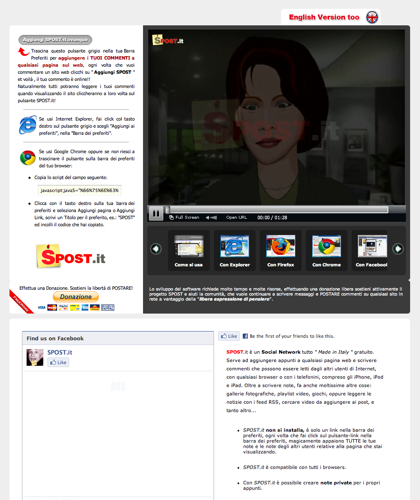Open the Con Firefox video thumbnail
This screenshot has height=500, width=420.
[x=280, y=250]
